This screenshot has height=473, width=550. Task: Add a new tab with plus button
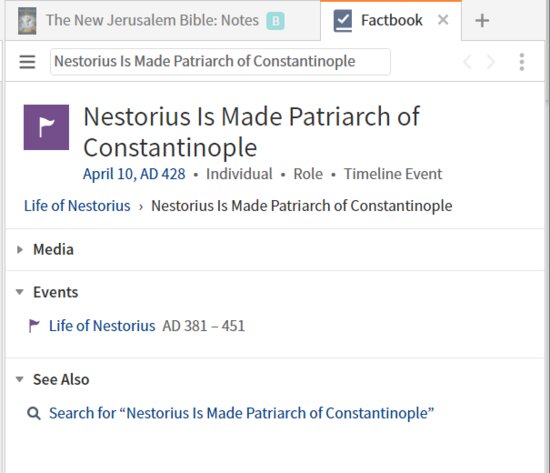coord(482,20)
